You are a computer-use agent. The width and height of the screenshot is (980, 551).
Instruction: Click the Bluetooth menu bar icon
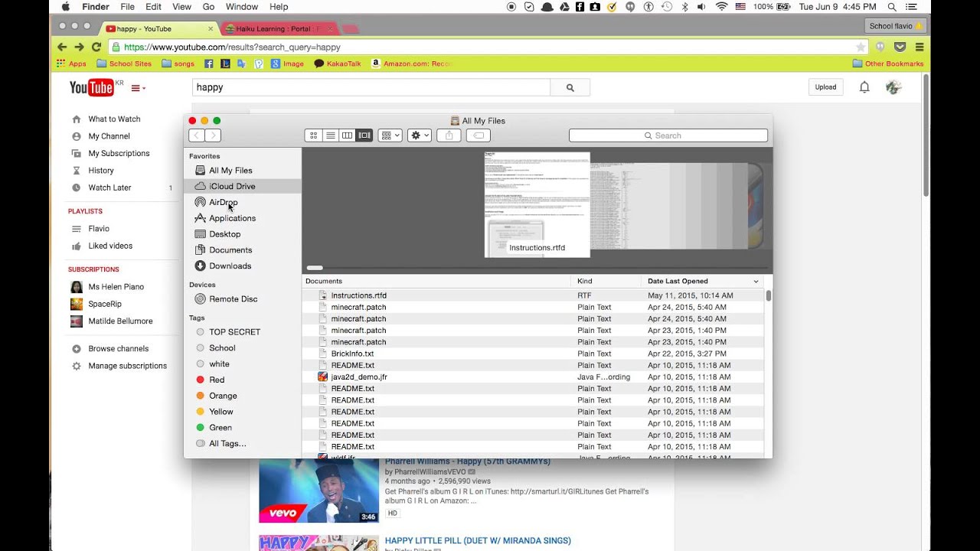pyautogui.click(x=685, y=7)
